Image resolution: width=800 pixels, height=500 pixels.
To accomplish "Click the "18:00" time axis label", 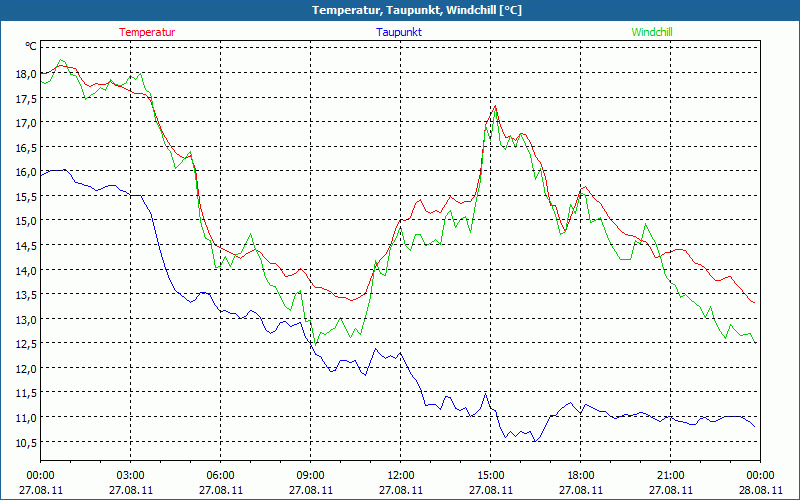I will coord(581,476).
